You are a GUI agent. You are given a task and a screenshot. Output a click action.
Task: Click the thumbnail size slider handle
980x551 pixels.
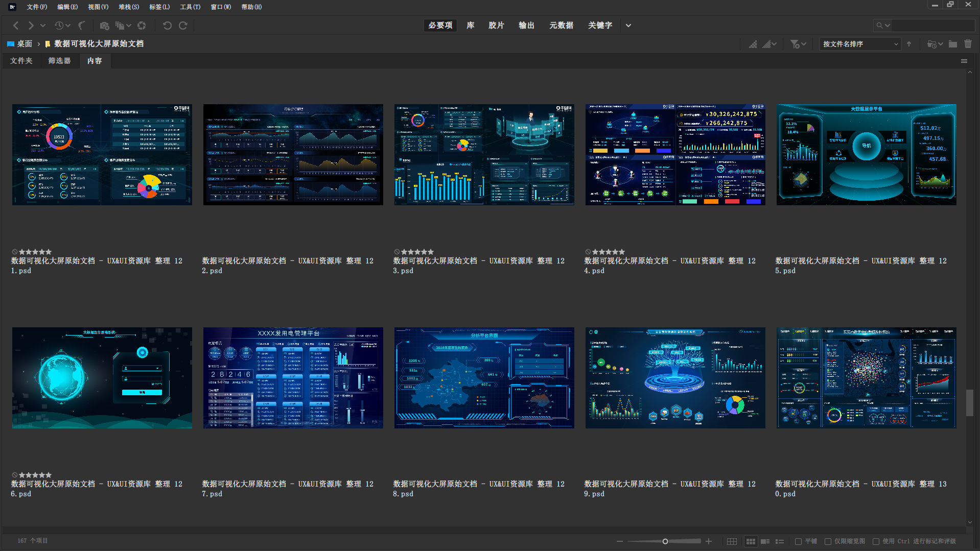[665, 541]
